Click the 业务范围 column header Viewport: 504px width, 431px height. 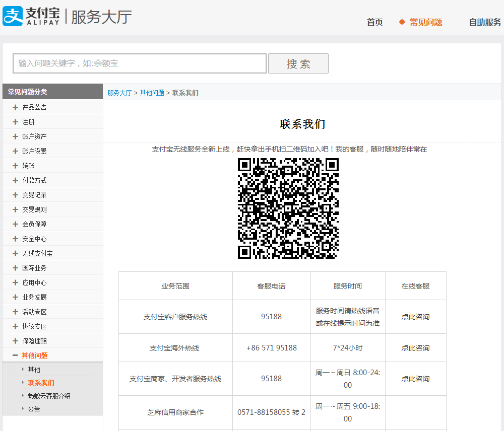point(175,286)
